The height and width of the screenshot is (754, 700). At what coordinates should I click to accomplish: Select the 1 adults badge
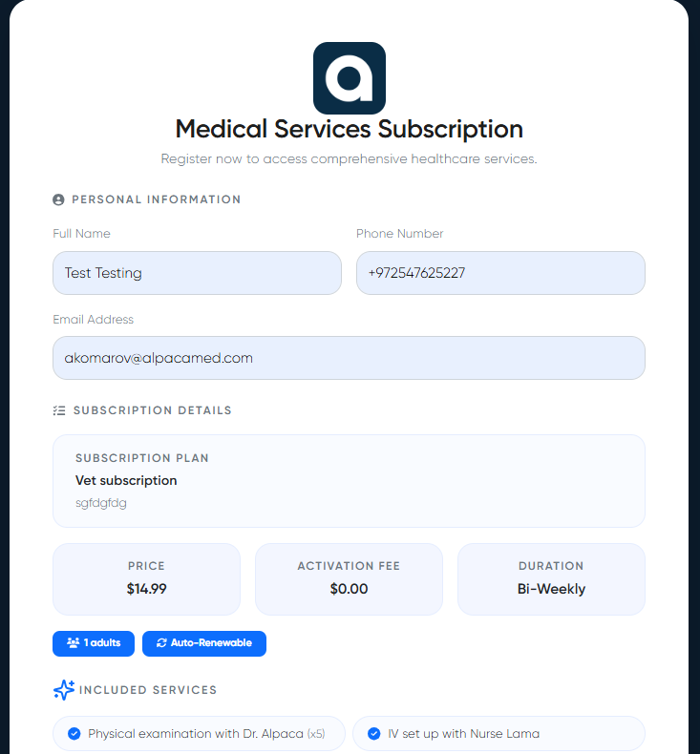coord(95,643)
